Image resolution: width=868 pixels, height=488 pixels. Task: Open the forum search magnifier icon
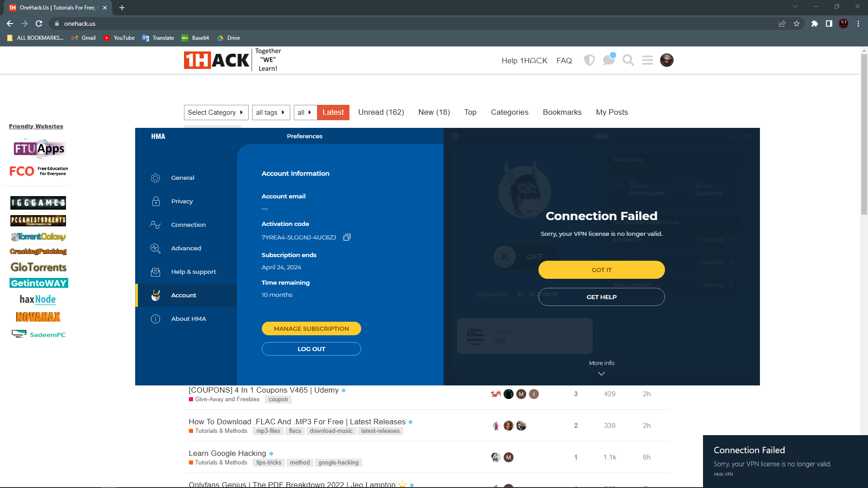628,60
